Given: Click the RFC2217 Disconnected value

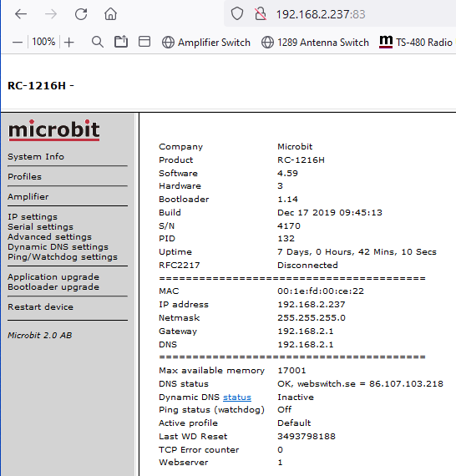Looking at the screenshot, I should 307,265.
